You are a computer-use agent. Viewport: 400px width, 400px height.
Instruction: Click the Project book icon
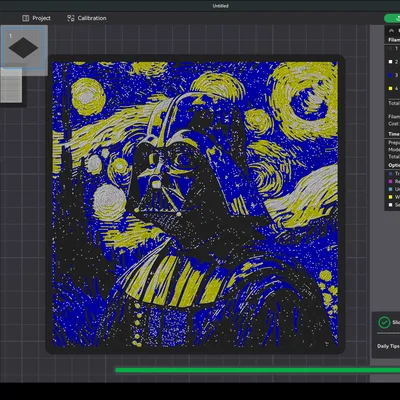(x=26, y=18)
